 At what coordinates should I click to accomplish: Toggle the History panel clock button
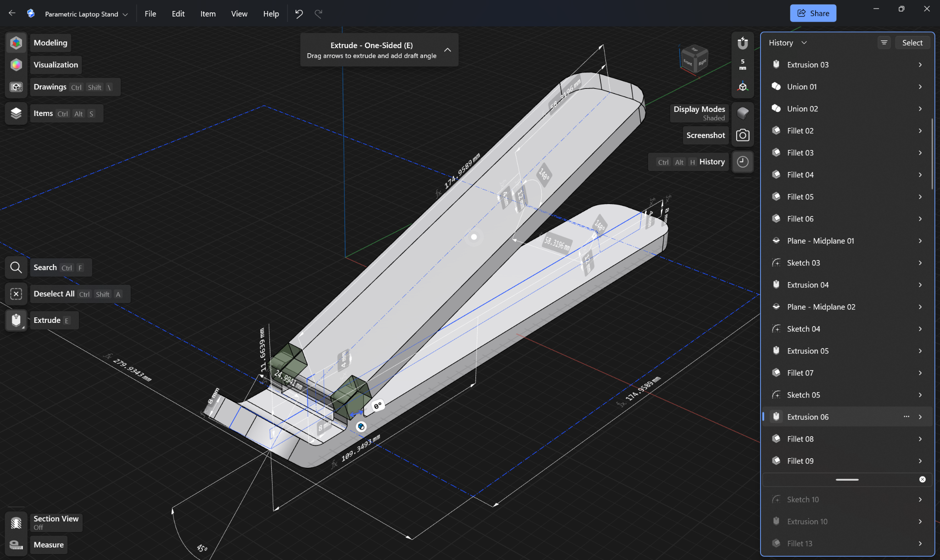click(x=743, y=162)
